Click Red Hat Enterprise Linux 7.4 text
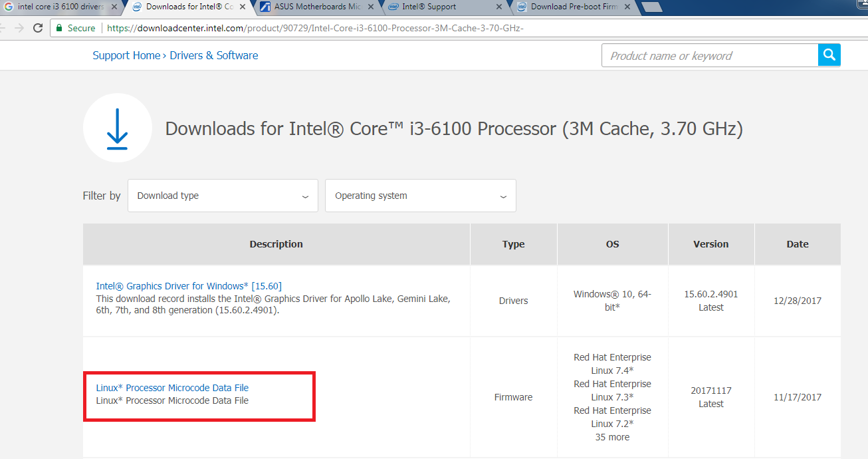This screenshot has width=868, height=459. point(613,364)
